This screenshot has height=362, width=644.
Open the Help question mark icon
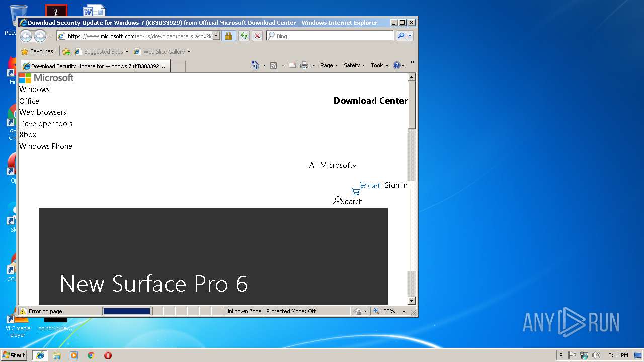tap(396, 65)
